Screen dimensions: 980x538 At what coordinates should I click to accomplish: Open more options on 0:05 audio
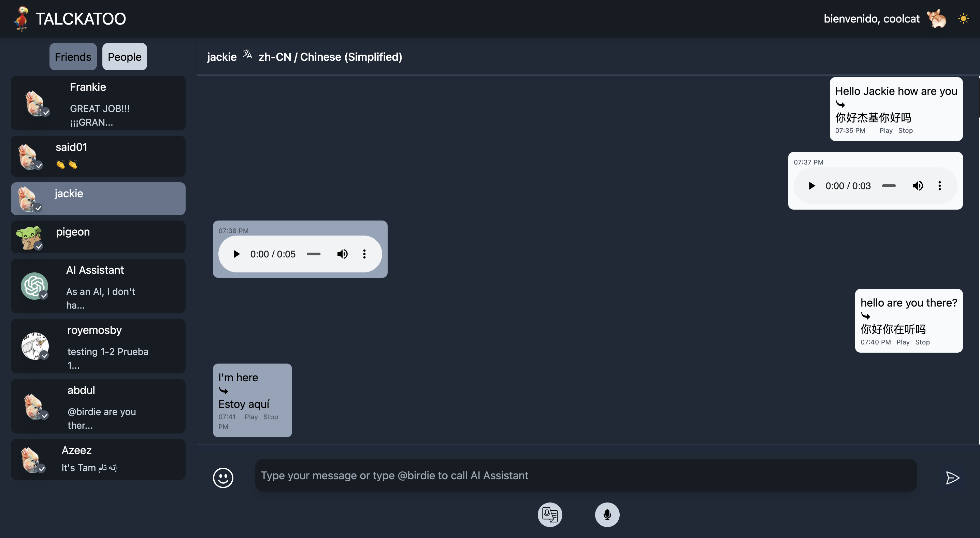click(x=364, y=254)
